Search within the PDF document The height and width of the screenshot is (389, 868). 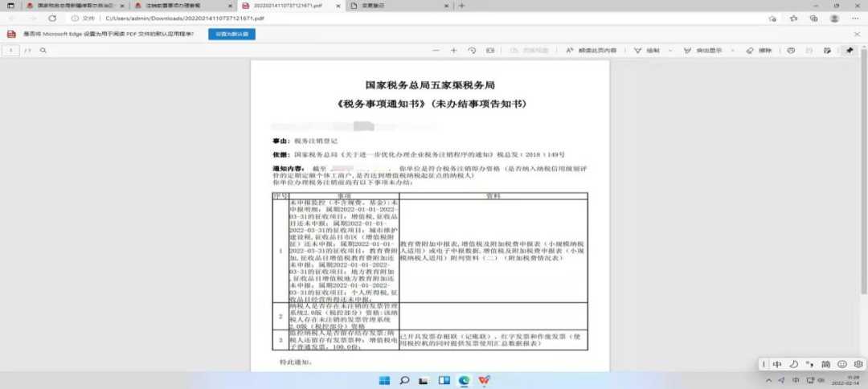point(43,51)
